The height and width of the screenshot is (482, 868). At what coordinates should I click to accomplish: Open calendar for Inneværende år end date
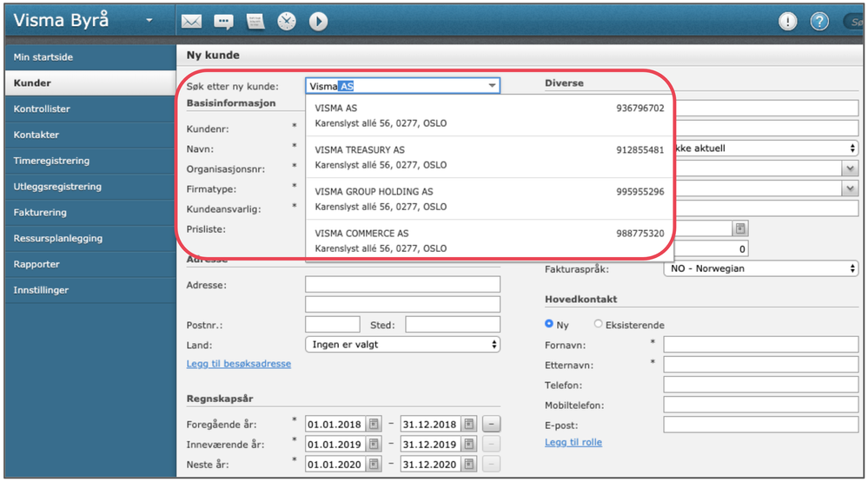click(469, 445)
